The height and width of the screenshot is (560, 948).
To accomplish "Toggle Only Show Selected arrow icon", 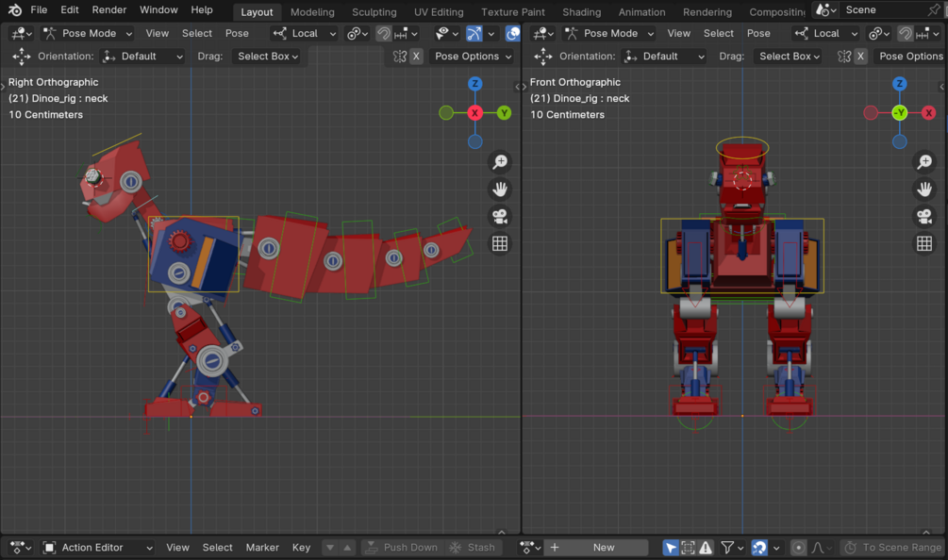I will click(671, 548).
